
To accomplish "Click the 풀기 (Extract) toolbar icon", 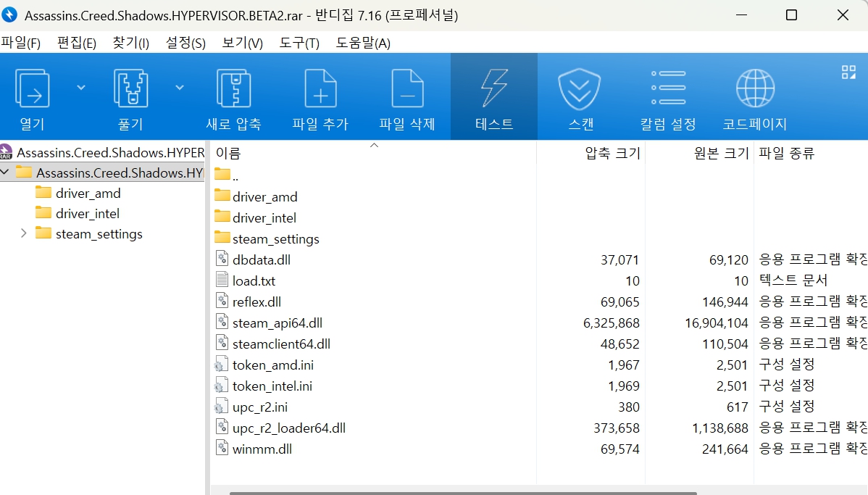I will point(130,89).
